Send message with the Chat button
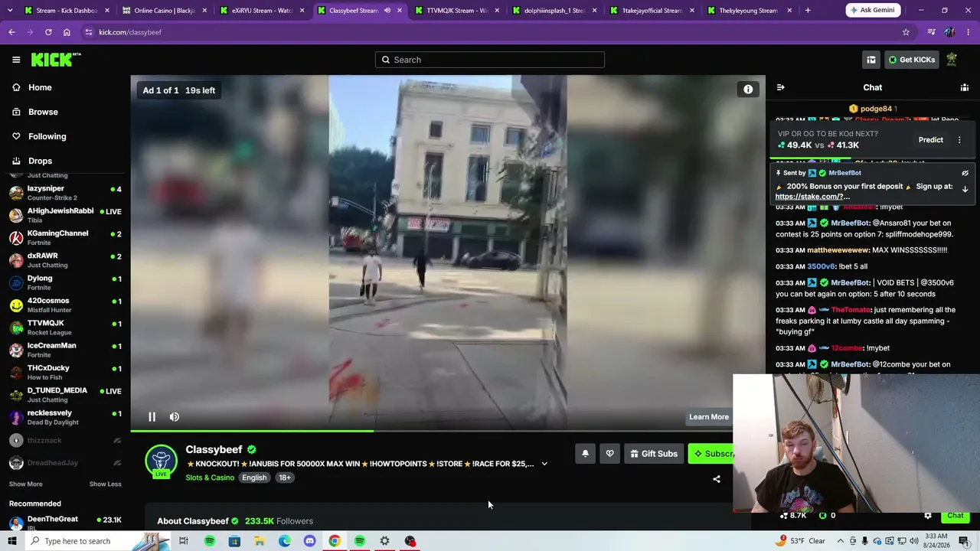This screenshot has width=980, height=551. (955, 516)
